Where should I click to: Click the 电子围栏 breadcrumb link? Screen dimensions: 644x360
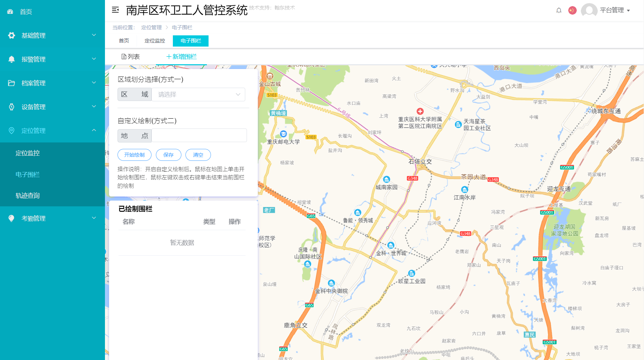pos(182,28)
